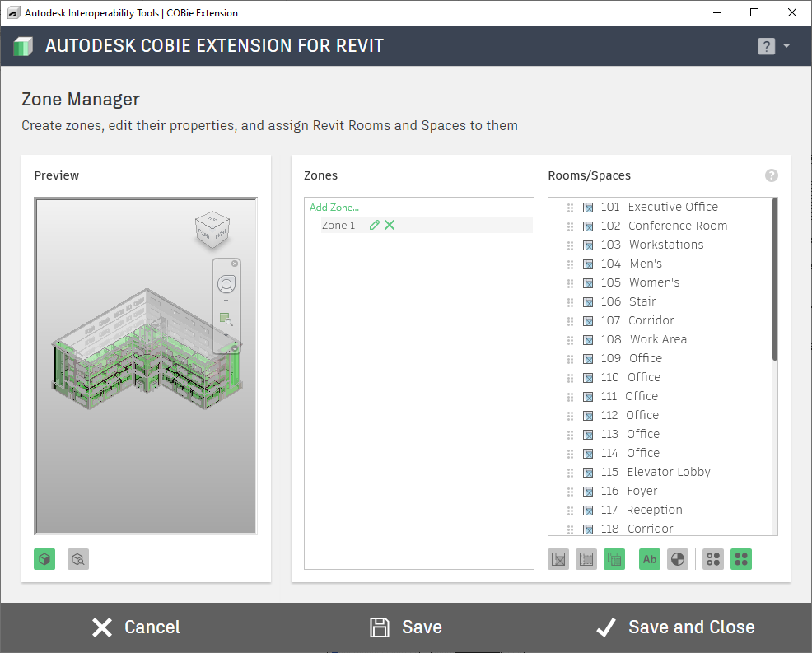This screenshot has width=812, height=653.
Task: Maximize the COBie Extension window
Action: (754, 12)
